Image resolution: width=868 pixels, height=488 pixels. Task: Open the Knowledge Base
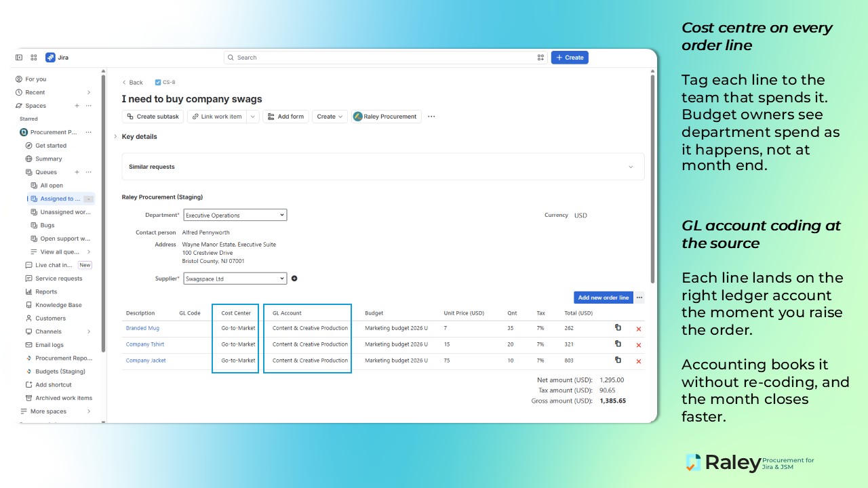pos(58,305)
